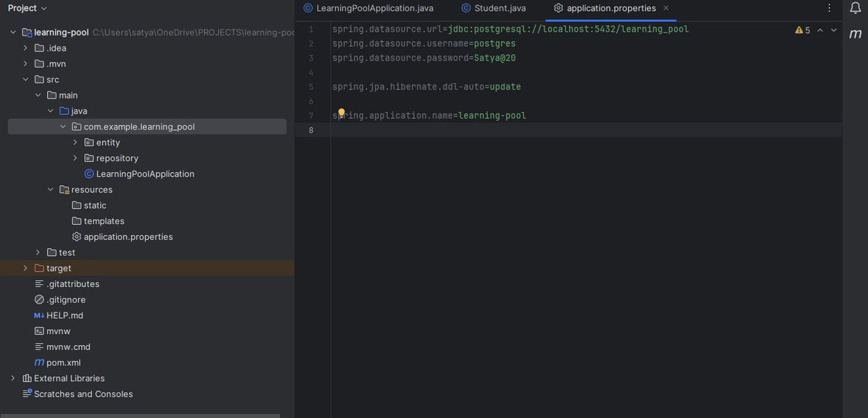Click the learning-pool module icon
This screenshot has width=868, height=418.
(x=27, y=32)
